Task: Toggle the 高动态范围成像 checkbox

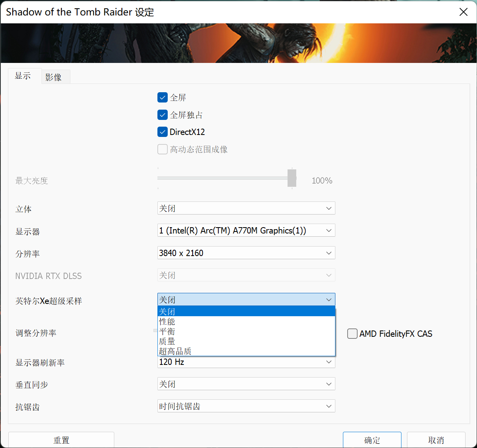Action: click(x=163, y=149)
